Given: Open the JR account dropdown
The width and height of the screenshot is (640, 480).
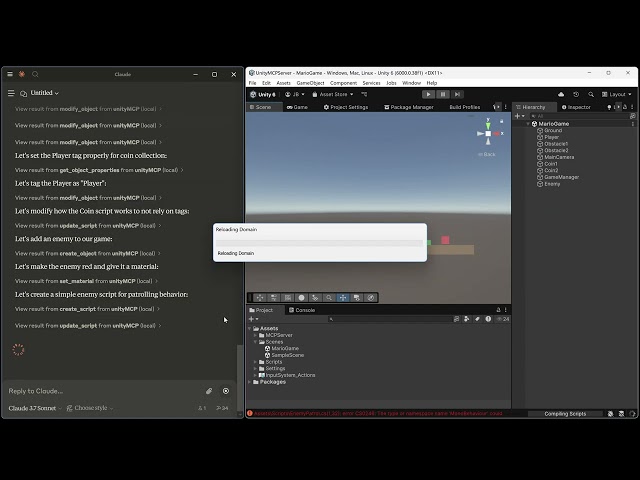Looking at the screenshot, I should tap(295, 94).
